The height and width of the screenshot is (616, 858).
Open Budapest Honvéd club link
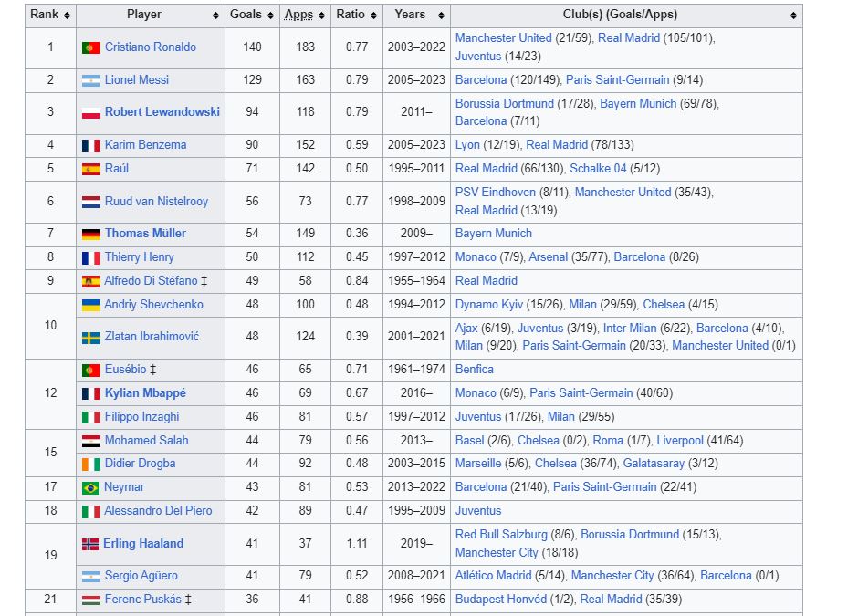501,599
